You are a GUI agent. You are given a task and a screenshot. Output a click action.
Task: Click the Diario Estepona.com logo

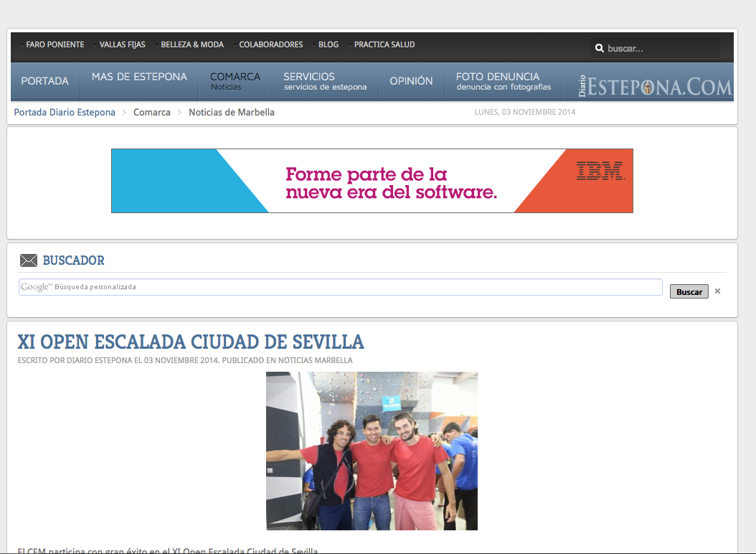pyautogui.click(x=655, y=86)
